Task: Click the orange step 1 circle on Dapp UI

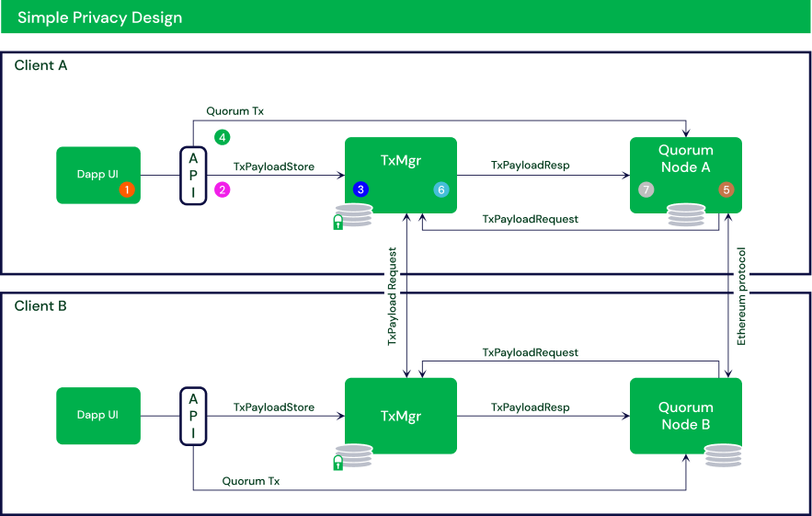Action: pyautogui.click(x=127, y=189)
